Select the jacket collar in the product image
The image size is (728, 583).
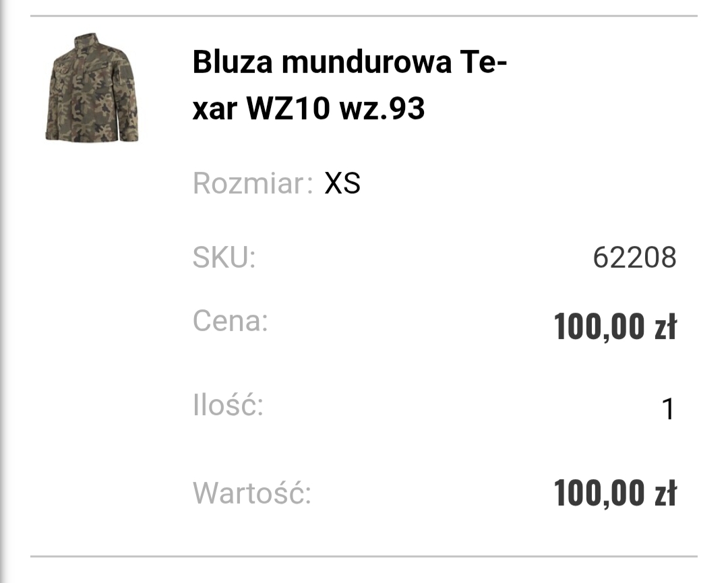tap(86, 41)
